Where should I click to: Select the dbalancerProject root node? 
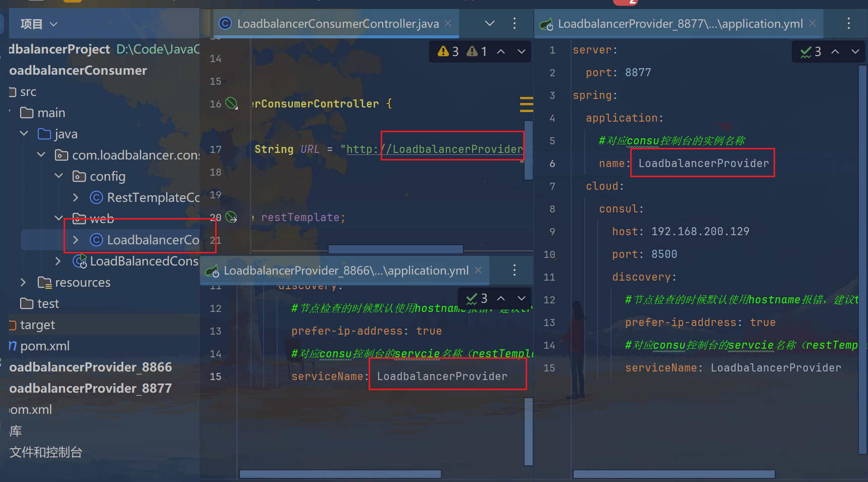pos(60,49)
